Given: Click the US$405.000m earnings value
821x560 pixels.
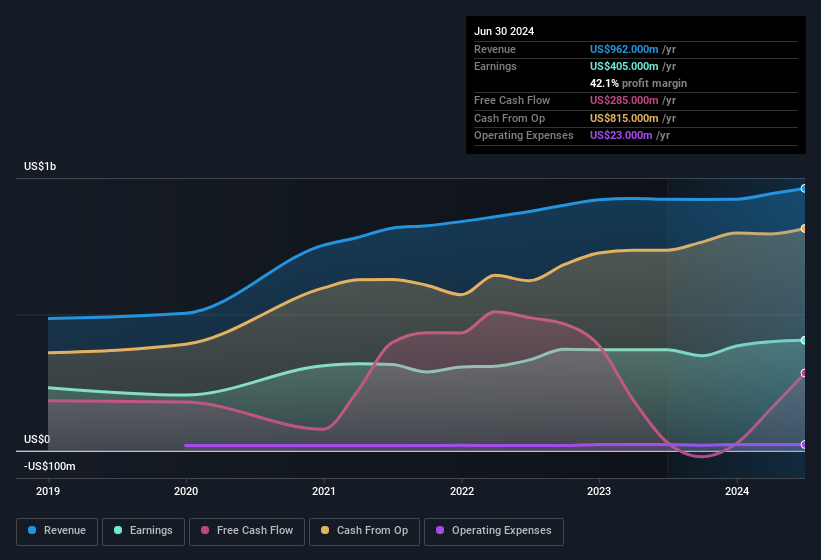Looking at the screenshot, I should tap(624, 66).
